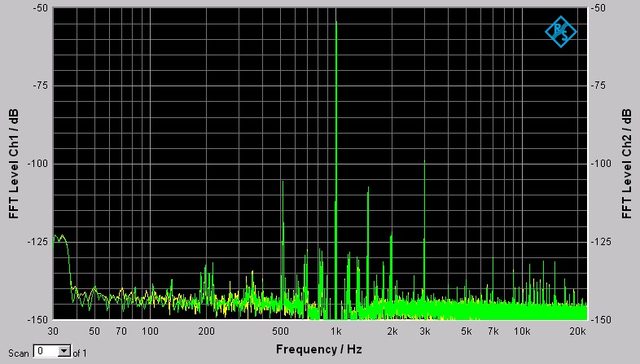
Task: Open the Scan number dropdown arrow
Action: 65,352
